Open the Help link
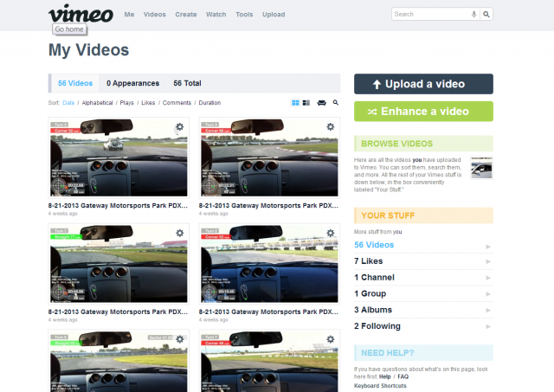The width and height of the screenshot is (554, 392). pyautogui.click(x=384, y=376)
